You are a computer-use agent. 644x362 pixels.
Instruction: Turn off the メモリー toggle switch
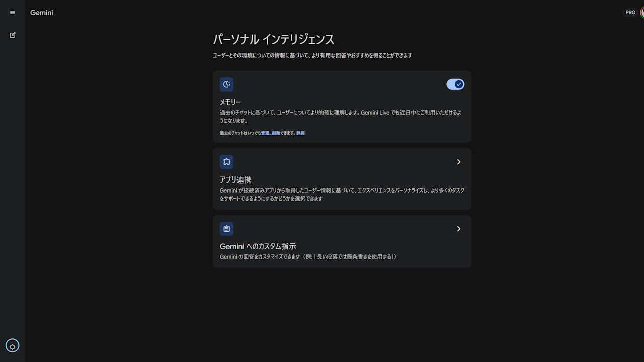pos(455,84)
